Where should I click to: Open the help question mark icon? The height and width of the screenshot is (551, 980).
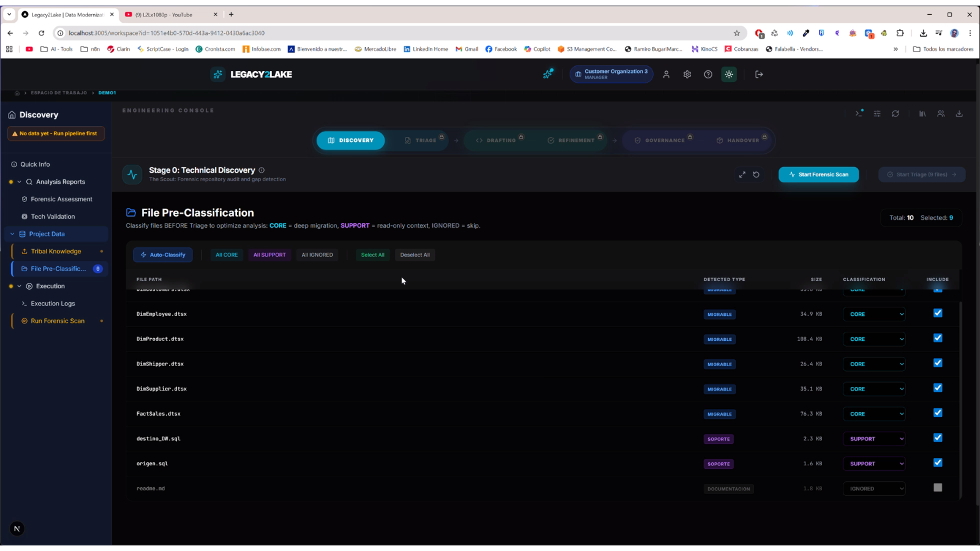[x=708, y=74]
